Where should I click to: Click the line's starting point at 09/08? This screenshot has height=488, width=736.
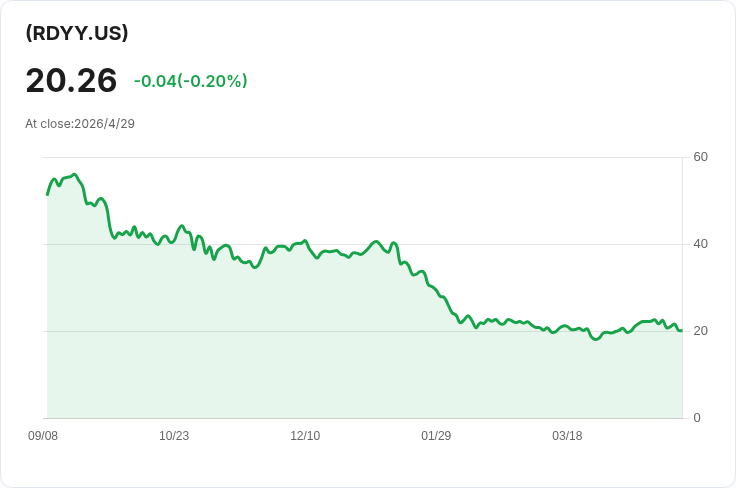tap(47, 194)
